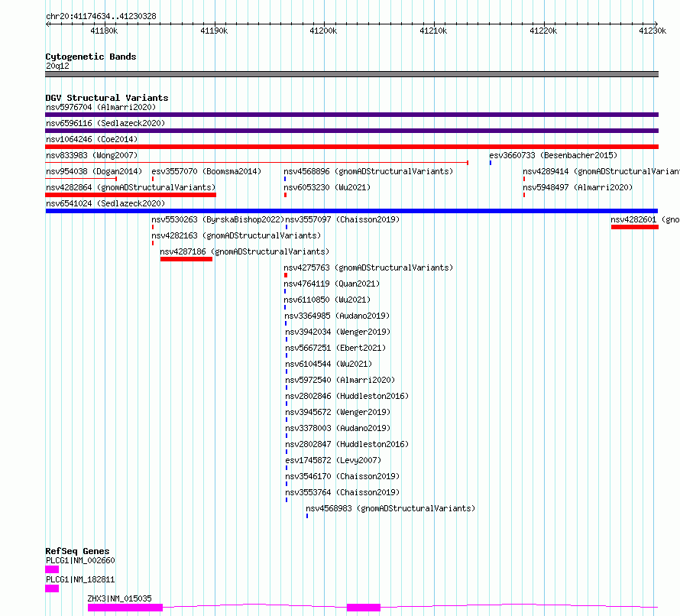This screenshot has height=616, width=680.
Task: Click nsv6104544 (Wu2021) label
Action: click(329, 364)
